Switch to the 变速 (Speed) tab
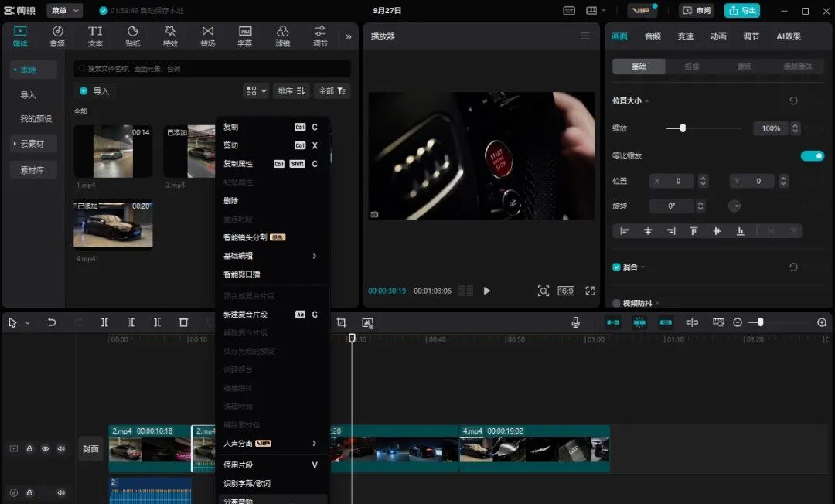This screenshot has height=504, width=835. coord(685,36)
